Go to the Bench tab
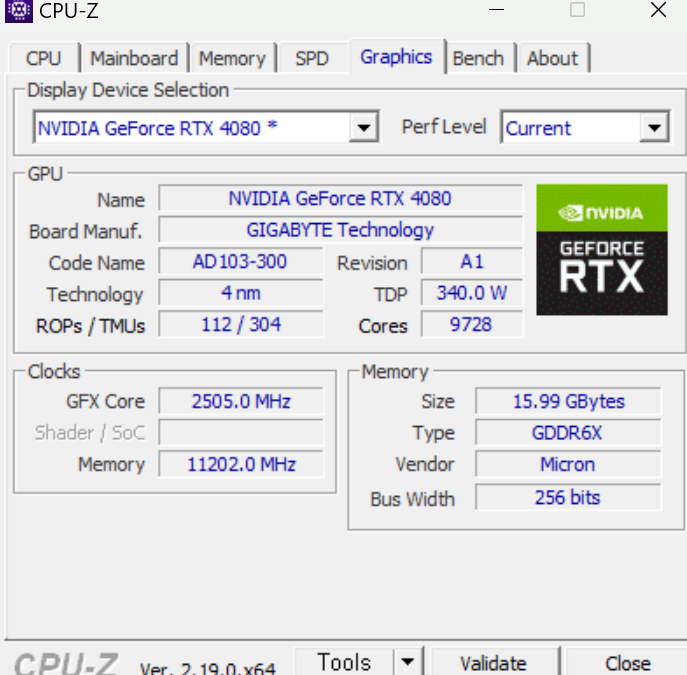Screen dimensions: 687x675 pyautogui.click(x=478, y=58)
